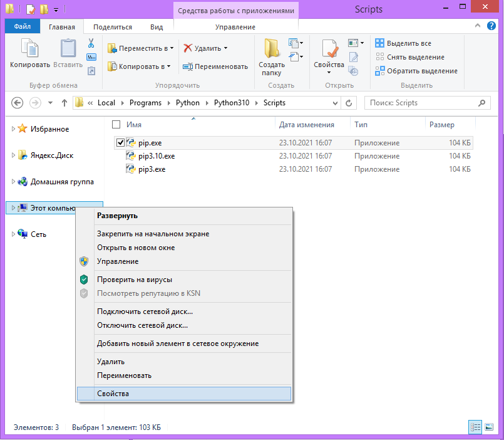The width and height of the screenshot is (504, 440).
Task: Choose Открыть в новом окне
Action: tap(184, 248)
